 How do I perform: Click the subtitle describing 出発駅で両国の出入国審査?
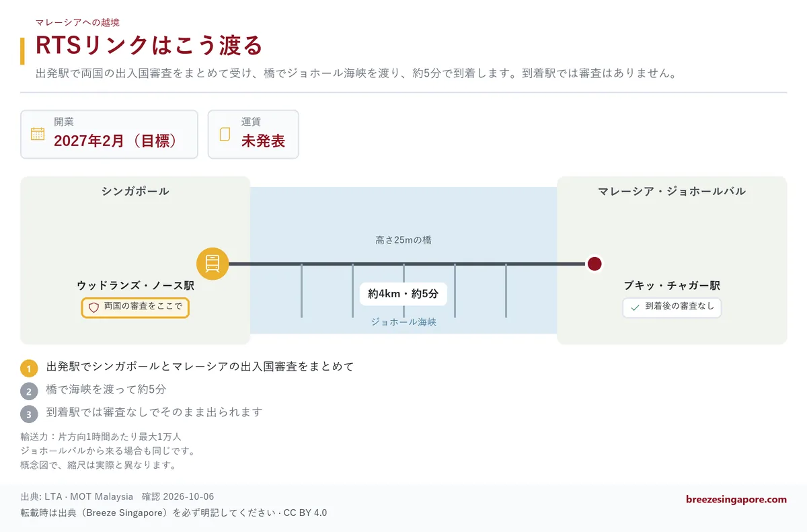[x=356, y=73]
